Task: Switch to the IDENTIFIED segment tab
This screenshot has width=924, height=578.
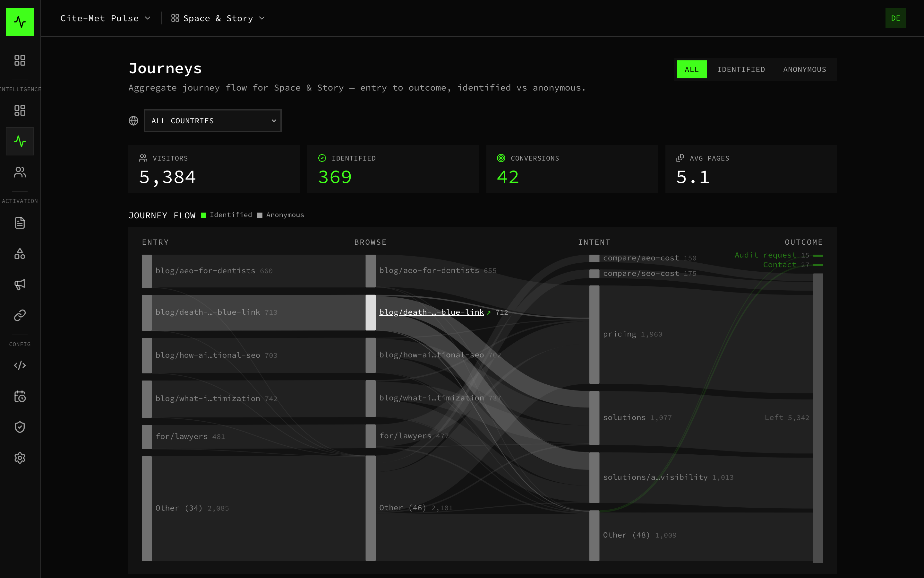Action: (741, 70)
